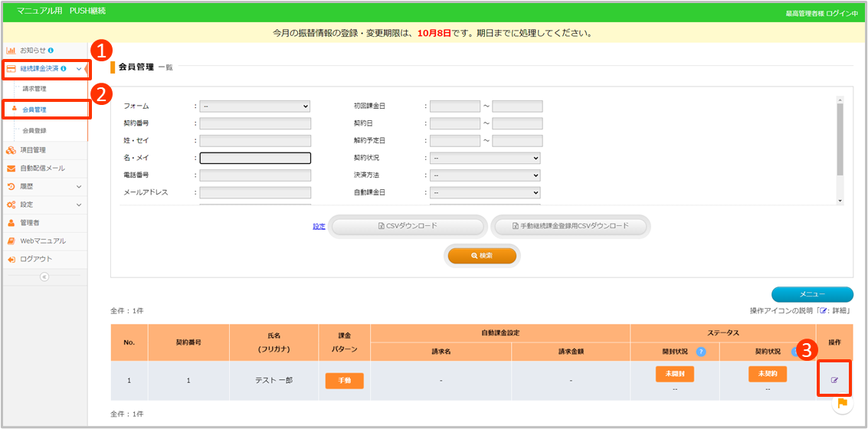Screen dimensions: 868x429
Task: Click the お知らせ chart icon in sidebar
Action: pos(11,50)
